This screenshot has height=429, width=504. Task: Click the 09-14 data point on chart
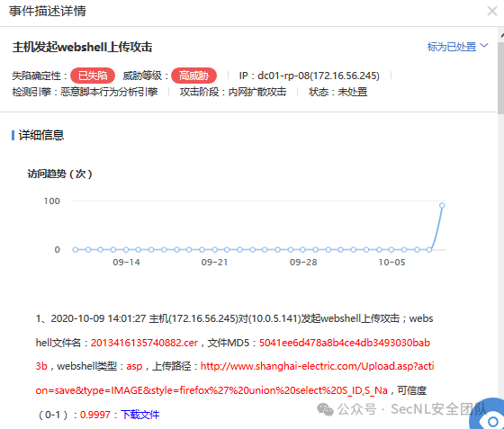point(126,249)
